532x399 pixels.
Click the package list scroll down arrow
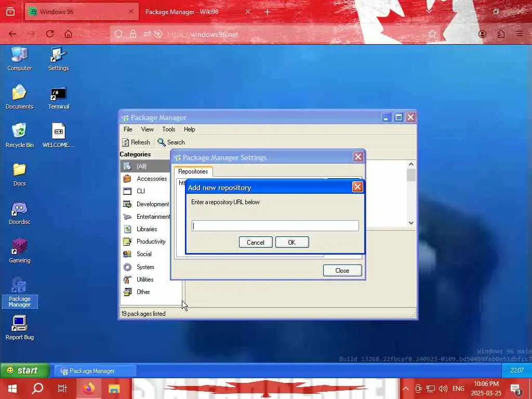(411, 223)
